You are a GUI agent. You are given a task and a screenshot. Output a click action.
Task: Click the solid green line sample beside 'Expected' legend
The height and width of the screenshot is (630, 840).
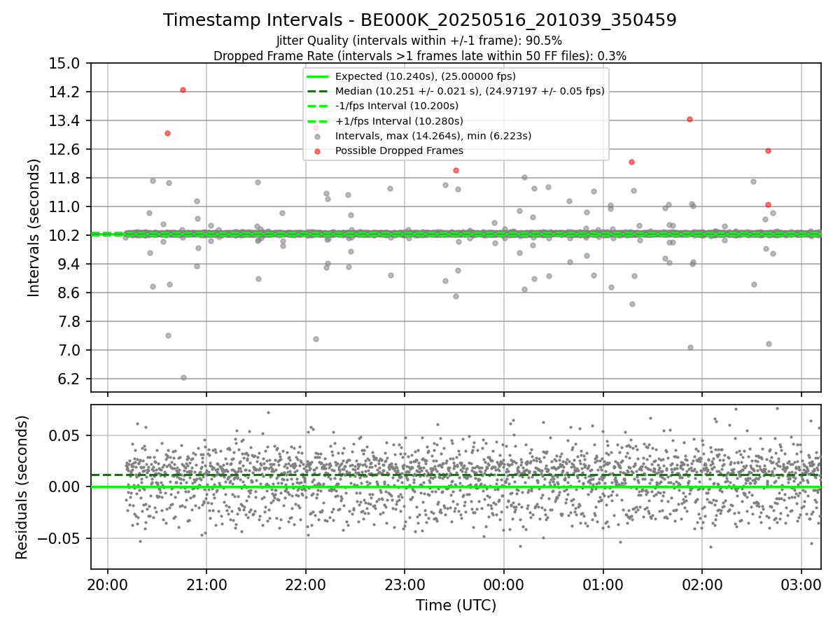click(x=317, y=76)
